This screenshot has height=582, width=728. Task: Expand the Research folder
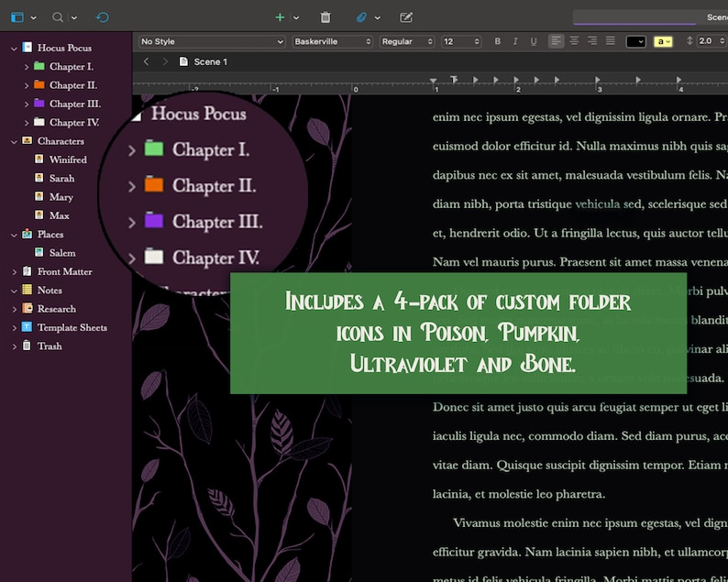pyautogui.click(x=14, y=309)
